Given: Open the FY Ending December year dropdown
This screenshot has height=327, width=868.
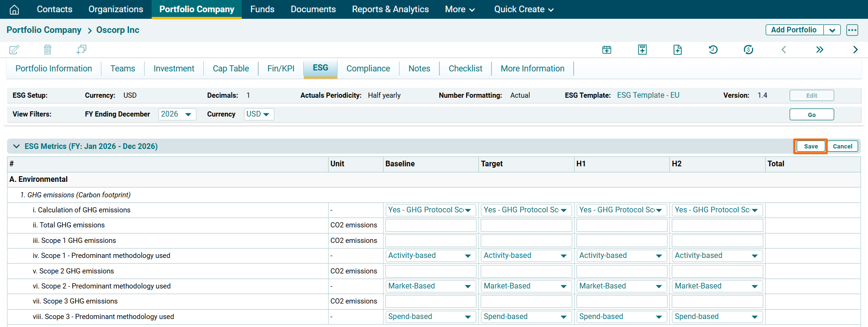Looking at the screenshot, I should pyautogui.click(x=177, y=114).
